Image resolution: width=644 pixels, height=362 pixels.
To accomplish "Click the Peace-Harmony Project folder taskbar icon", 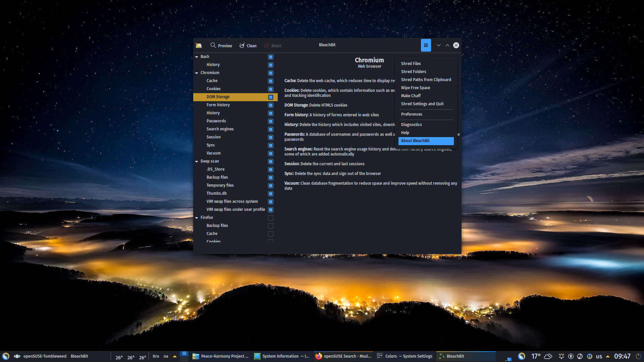I will pyautogui.click(x=196, y=356).
